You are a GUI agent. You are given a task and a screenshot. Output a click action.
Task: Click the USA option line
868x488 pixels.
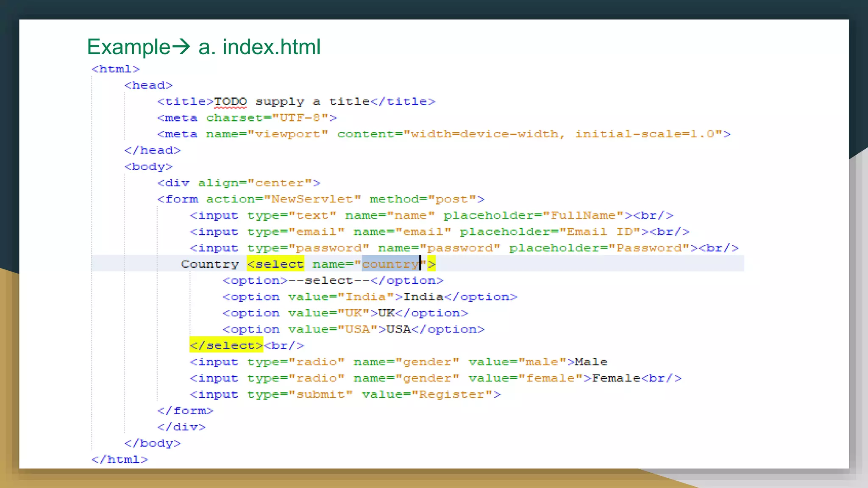point(353,330)
